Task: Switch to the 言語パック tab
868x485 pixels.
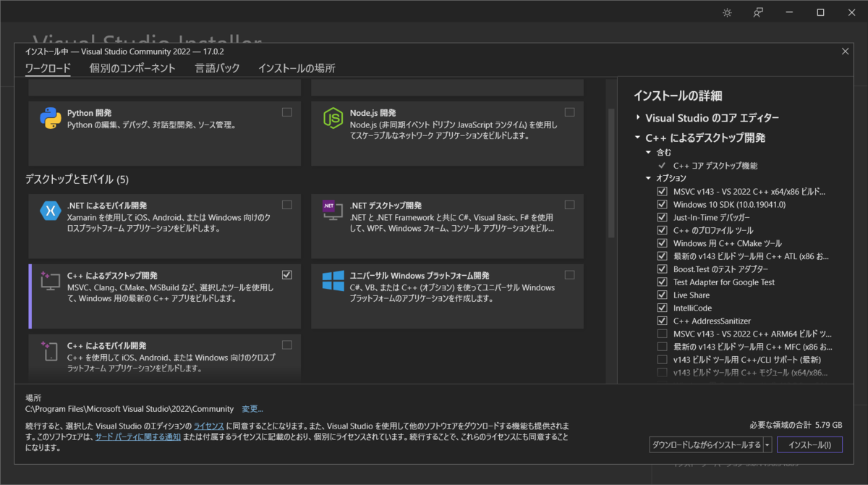Action: (217, 69)
